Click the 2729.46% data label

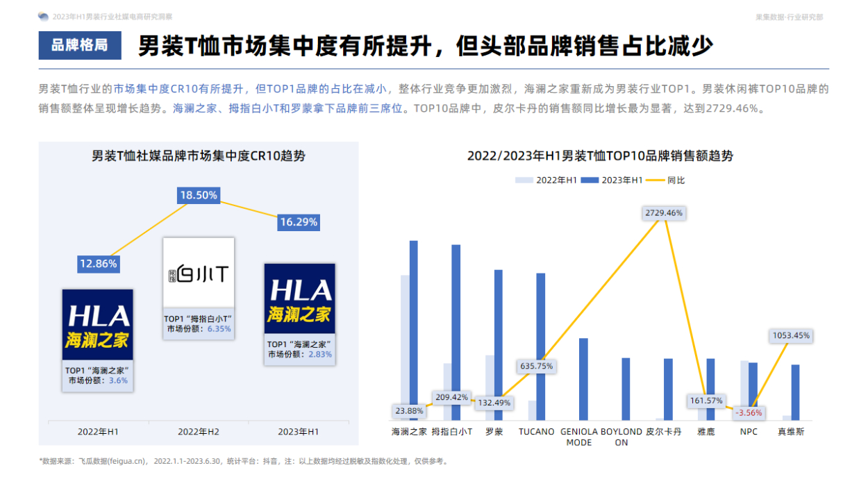coord(664,213)
